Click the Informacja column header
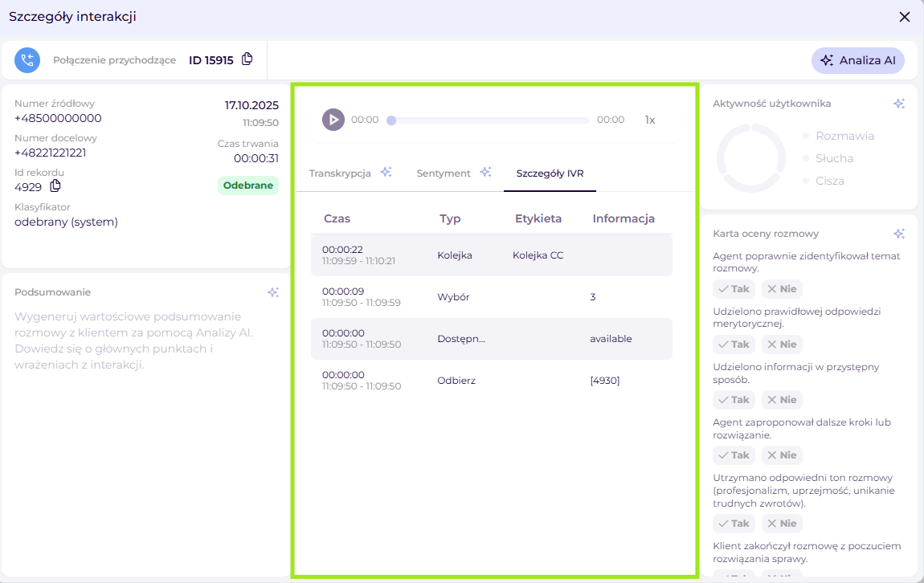 [x=623, y=218]
